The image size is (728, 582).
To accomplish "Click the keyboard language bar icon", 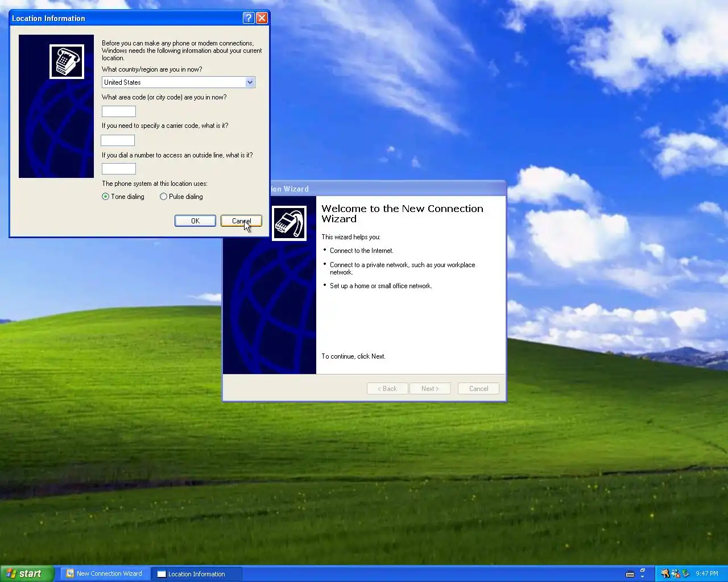I will [630, 574].
